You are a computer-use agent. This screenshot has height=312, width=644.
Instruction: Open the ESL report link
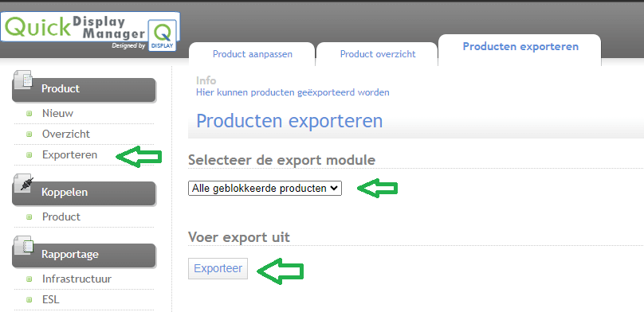pyautogui.click(x=51, y=299)
